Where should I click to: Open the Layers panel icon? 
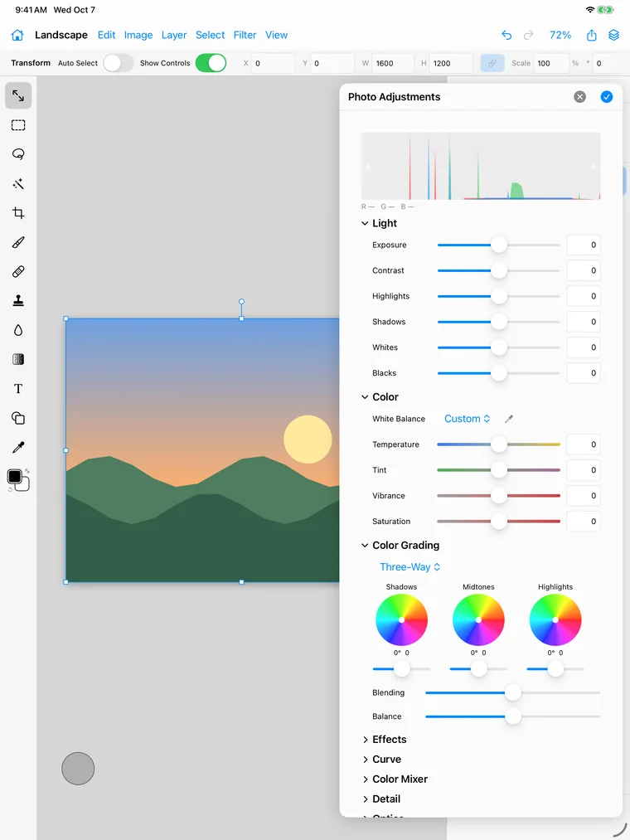pos(614,35)
